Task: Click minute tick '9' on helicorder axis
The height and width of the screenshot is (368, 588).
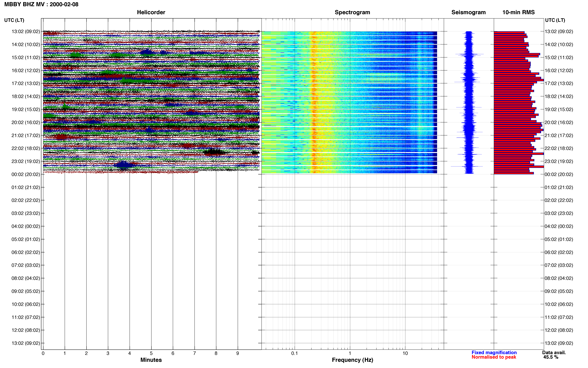Action: [238, 353]
